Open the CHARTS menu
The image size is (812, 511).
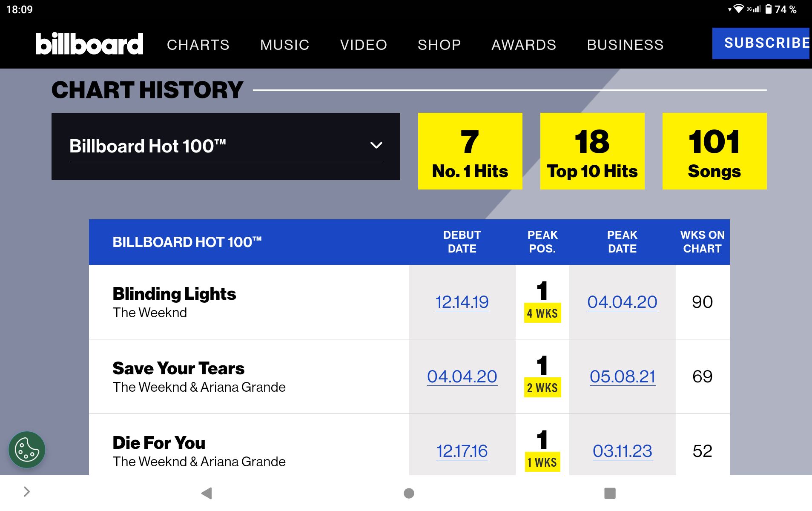(198, 45)
